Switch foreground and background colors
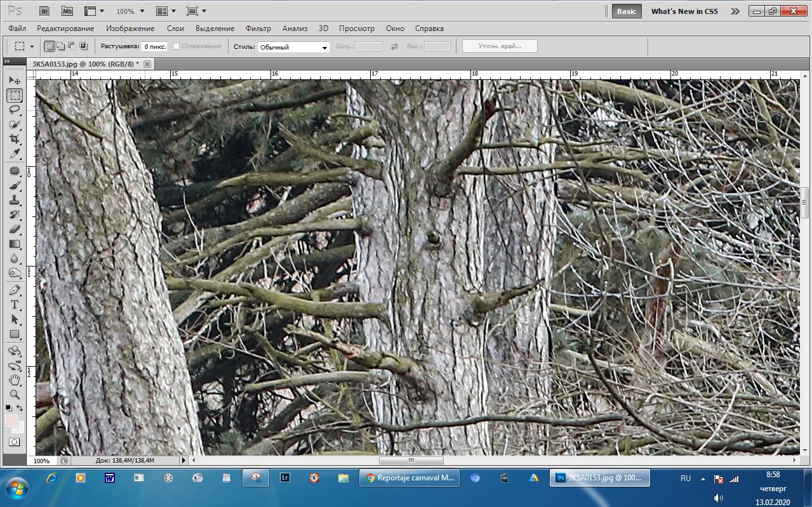The image size is (812, 507). coord(20,408)
